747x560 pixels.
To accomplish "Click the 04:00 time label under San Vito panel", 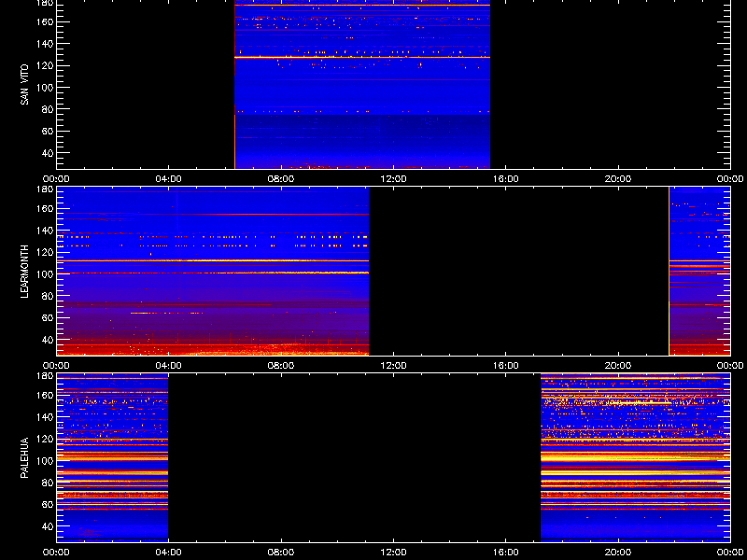I will tap(169, 179).
